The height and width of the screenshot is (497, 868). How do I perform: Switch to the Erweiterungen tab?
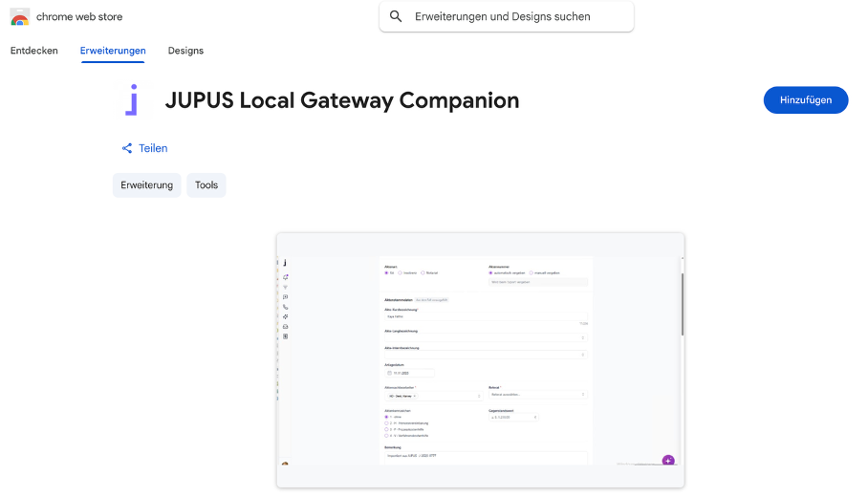(x=113, y=51)
